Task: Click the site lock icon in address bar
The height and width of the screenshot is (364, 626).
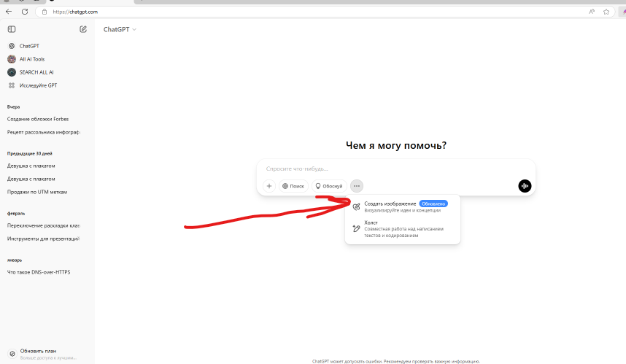Action: [45, 12]
